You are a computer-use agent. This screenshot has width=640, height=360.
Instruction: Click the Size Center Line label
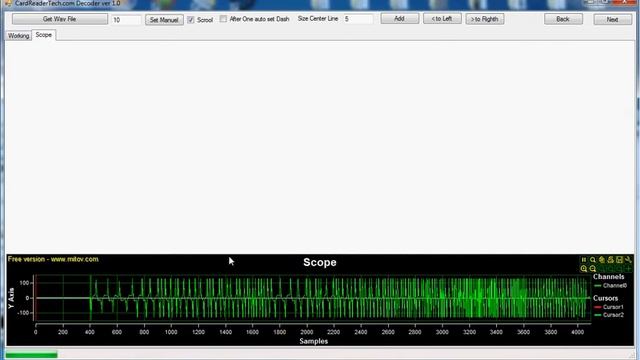[x=318, y=19]
